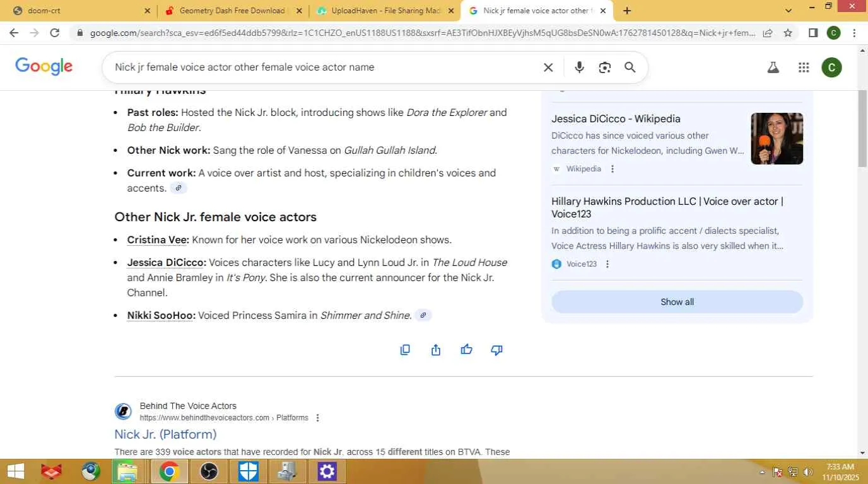Close the Geometry Dash tab
868x484 pixels.
tap(298, 11)
